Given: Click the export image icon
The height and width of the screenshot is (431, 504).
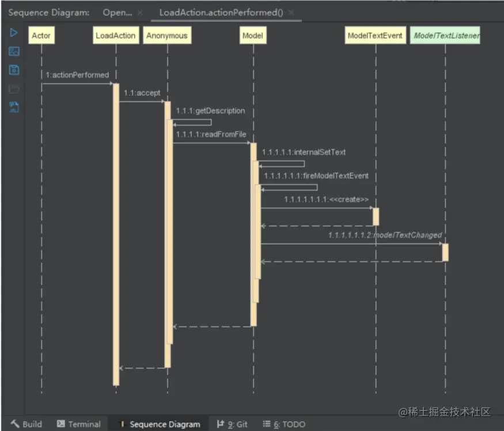Looking at the screenshot, I should [x=14, y=51].
